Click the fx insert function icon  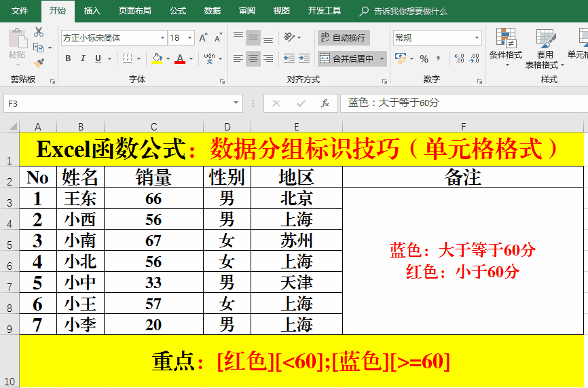click(325, 103)
